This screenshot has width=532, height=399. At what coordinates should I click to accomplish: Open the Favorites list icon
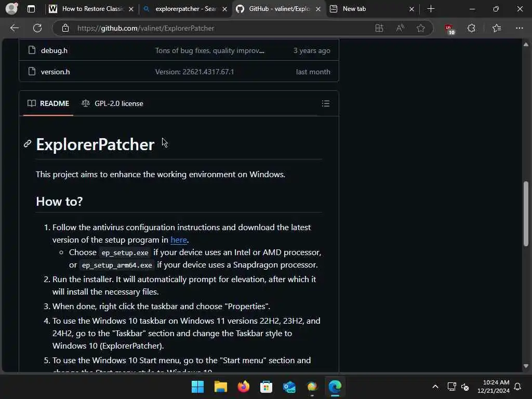coord(496,28)
